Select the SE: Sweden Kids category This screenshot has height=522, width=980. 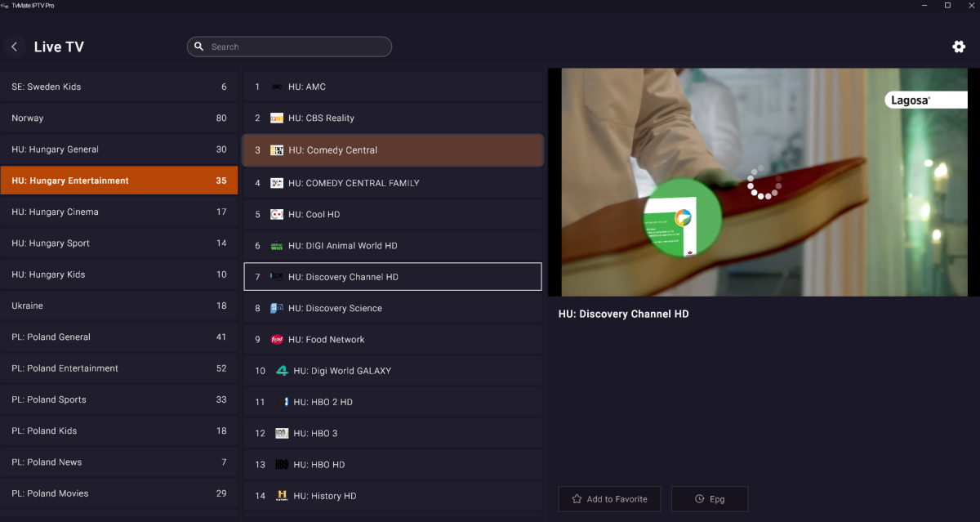point(118,87)
